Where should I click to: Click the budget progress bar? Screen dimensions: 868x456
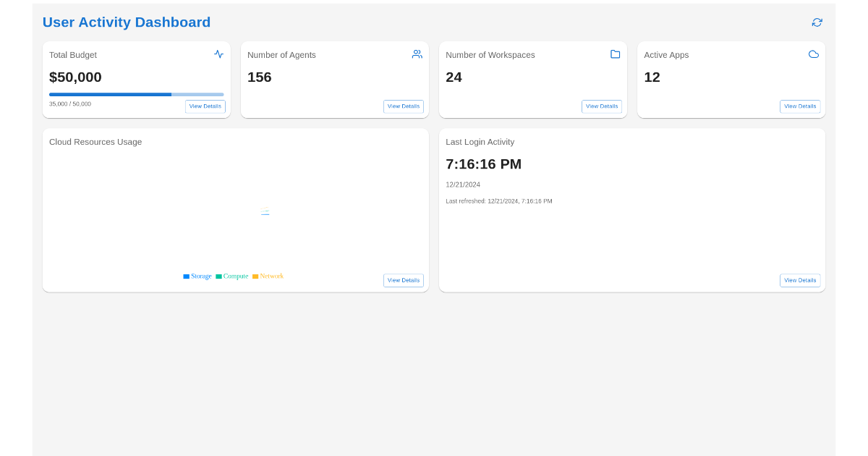(x=136, y=94)
